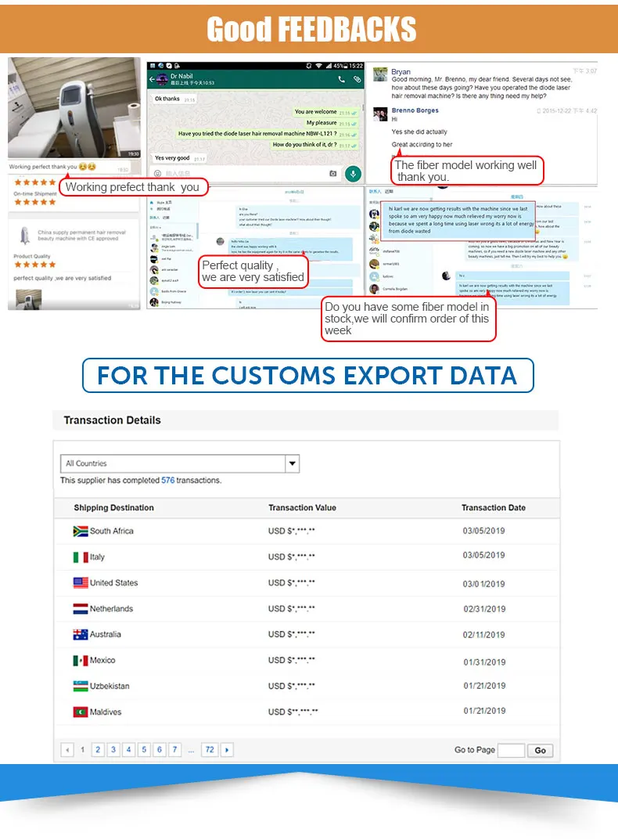
Task: Tap the green microphone button in WhatsApp chat
Action: [353, 174]
